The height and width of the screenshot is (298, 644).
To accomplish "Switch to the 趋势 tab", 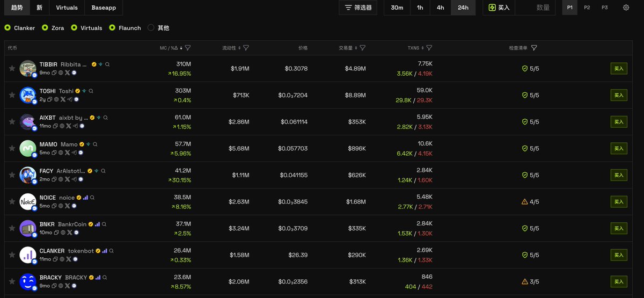I will coord(16,8).
